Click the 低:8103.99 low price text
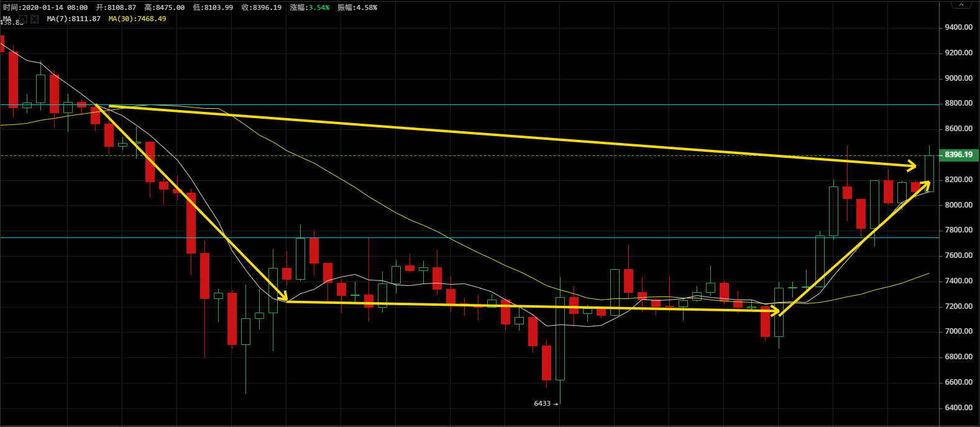This screenshot has height=427, width=980. pyautogui.click(x=213, y=7)
